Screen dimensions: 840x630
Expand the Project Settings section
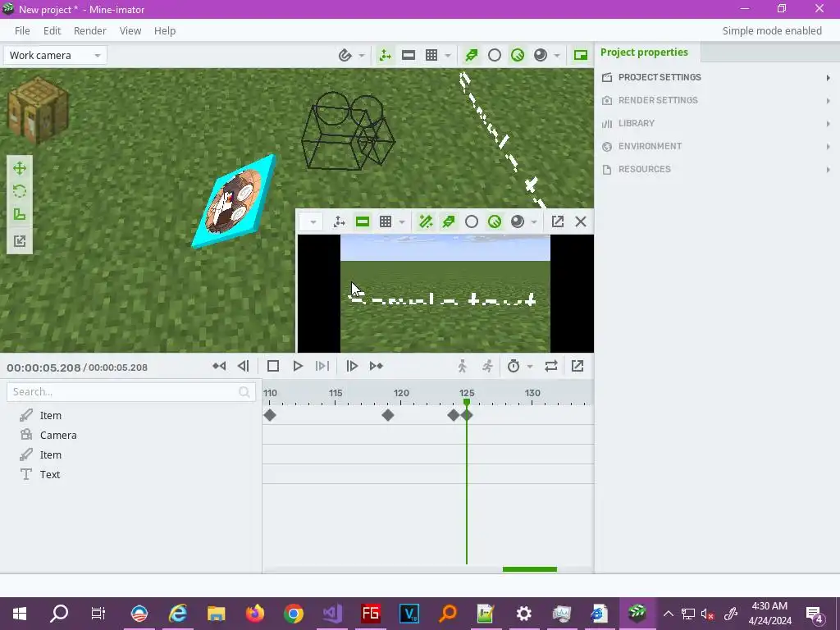click(717, 77)
